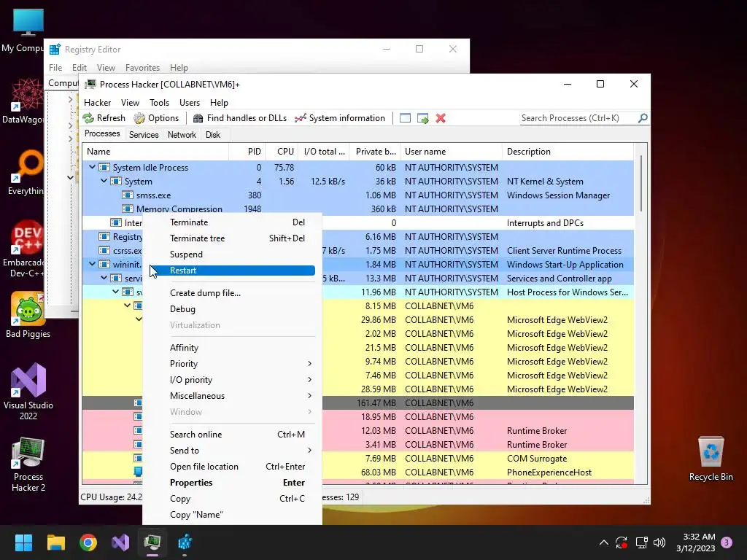This screenshot has height=560, width=747.
Task: Open the Users menu
Action: [x=190, y=102]
